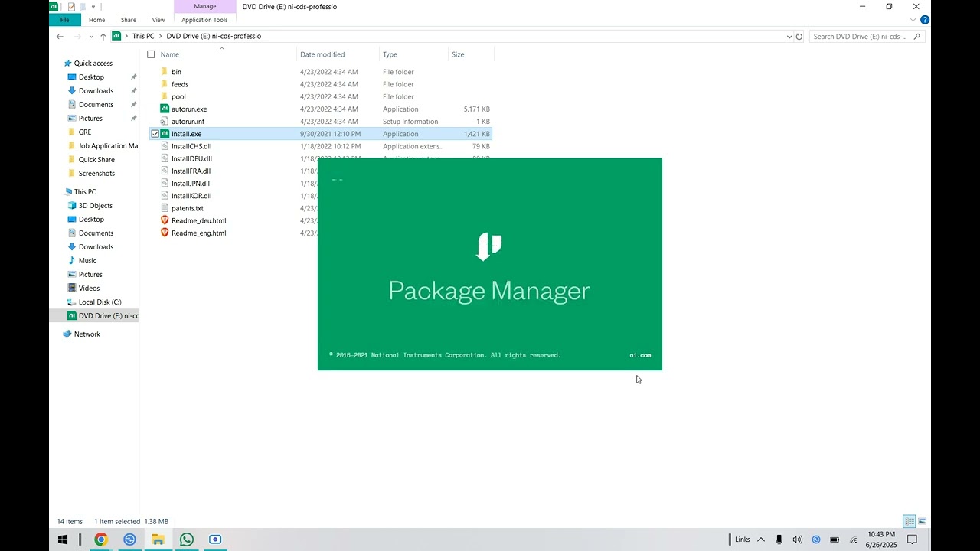Open the bin folder icon
This screenshot has width=980, height=551.
(164, 72)
